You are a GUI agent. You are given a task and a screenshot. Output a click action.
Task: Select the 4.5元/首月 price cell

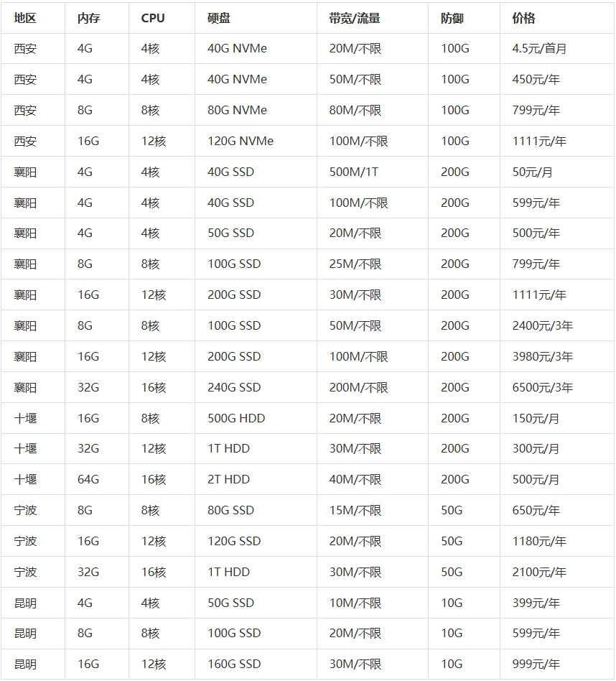tap(539, 49)
